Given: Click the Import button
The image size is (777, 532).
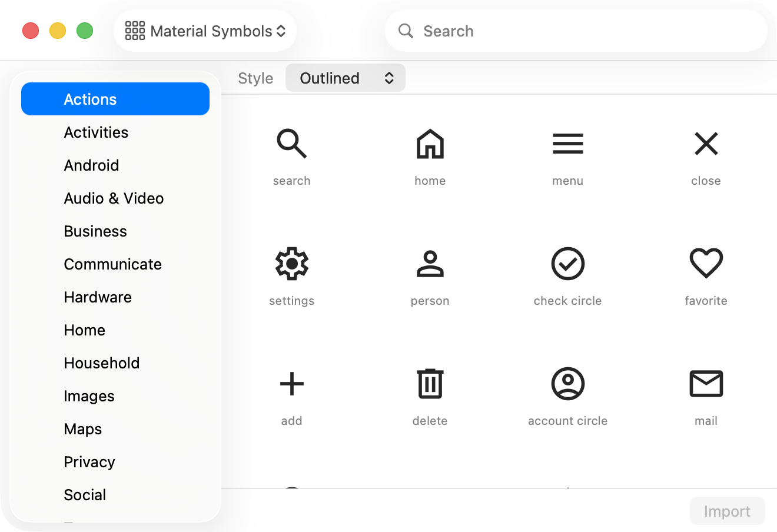Looking at the screenshot, I should tap(728, 511).
